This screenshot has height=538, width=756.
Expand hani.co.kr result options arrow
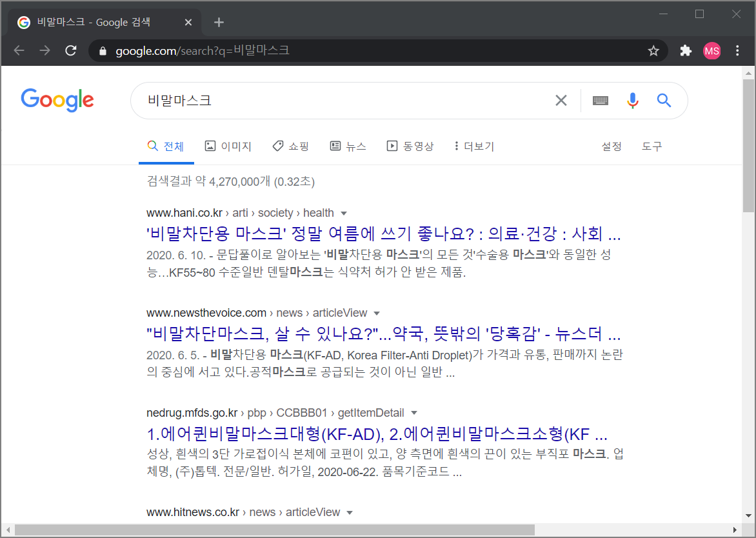(344, 214)
